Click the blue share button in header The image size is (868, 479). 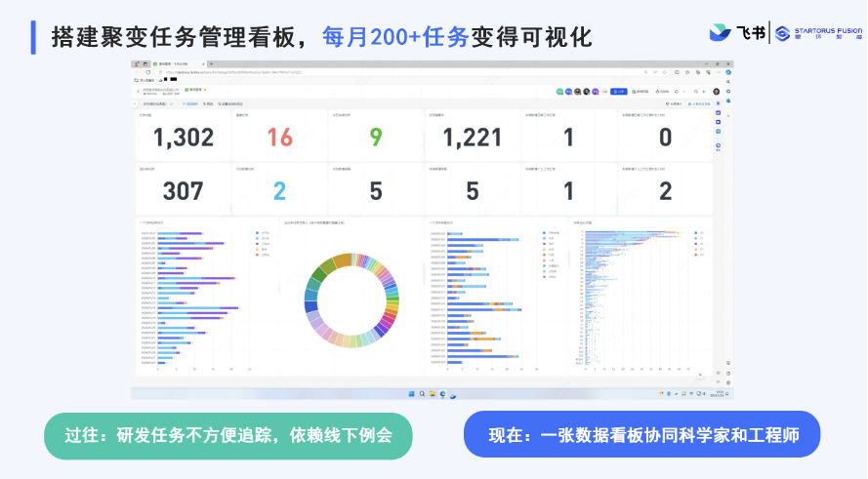coord(618,92)
